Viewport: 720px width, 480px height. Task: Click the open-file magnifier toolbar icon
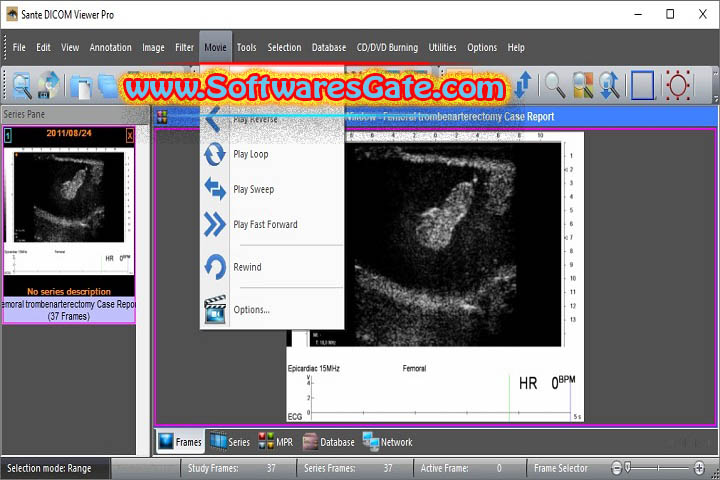[x=22, y=85]
